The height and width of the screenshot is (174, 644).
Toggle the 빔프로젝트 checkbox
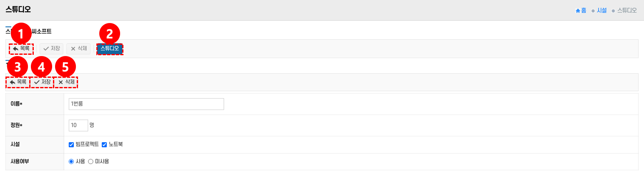pos(71,145)
